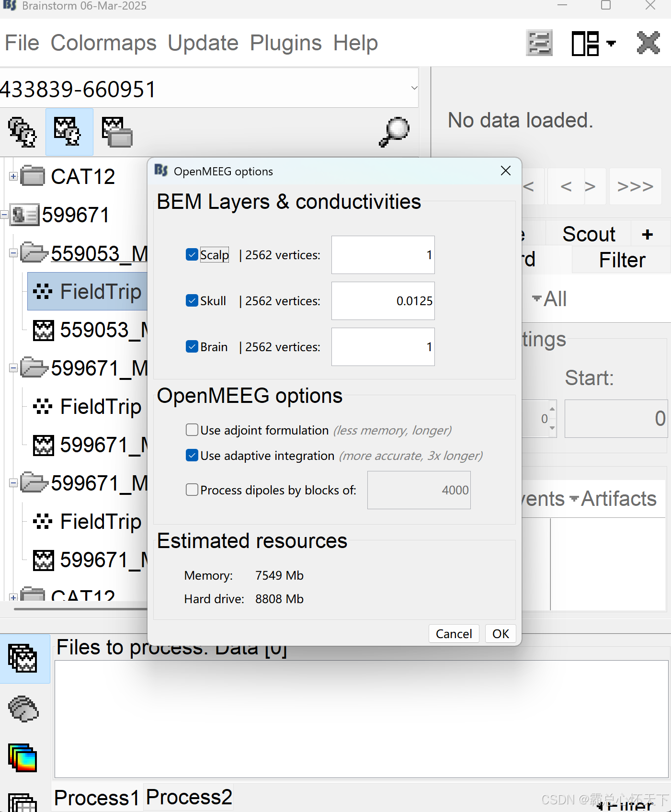Uncheck the Brain layer checkbox
Screen dimensions: 671x812
pyautogui.click(x=192, y=346)
